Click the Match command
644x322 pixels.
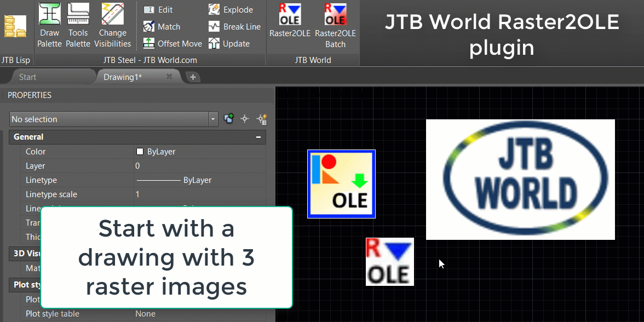click(162, 27)
